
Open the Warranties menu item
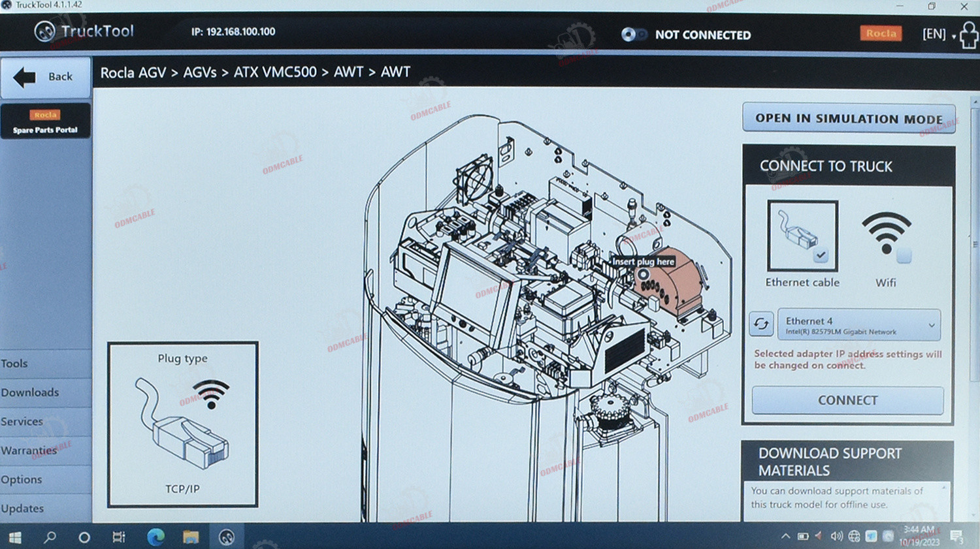click(x=46, y=450)
